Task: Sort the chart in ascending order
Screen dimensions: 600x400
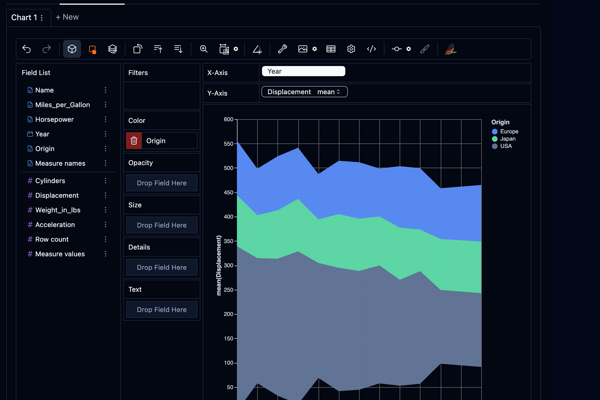Action: (158, 49)
